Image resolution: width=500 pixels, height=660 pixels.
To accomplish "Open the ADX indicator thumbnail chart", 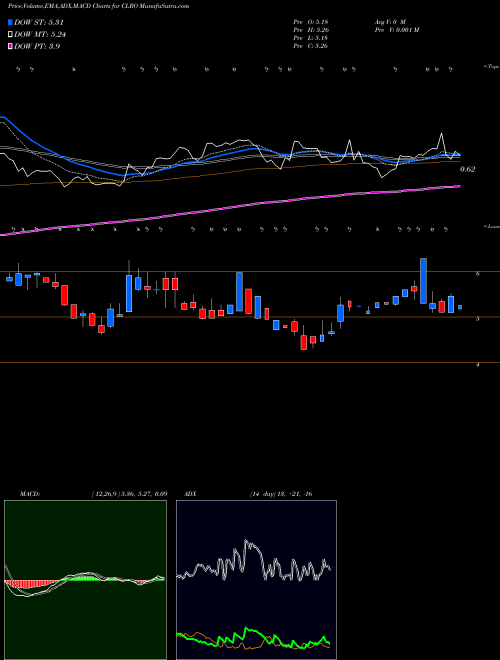I will (x=256, y=580).
